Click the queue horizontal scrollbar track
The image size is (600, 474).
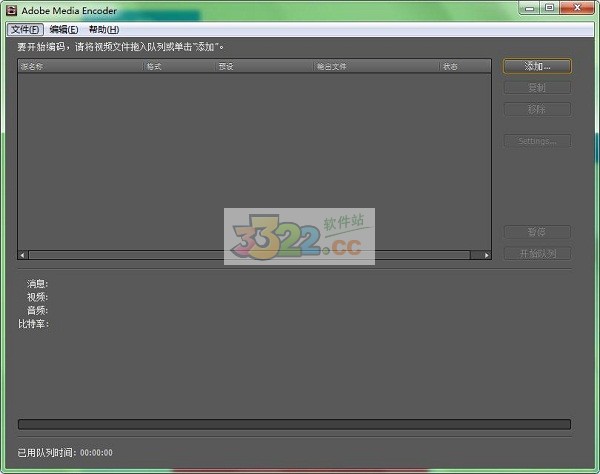pyautogui.click(x=254, y=255)
